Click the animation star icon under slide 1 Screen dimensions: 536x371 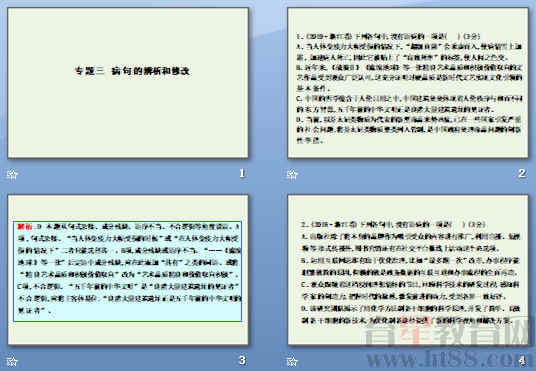click(x=12, y=175)
